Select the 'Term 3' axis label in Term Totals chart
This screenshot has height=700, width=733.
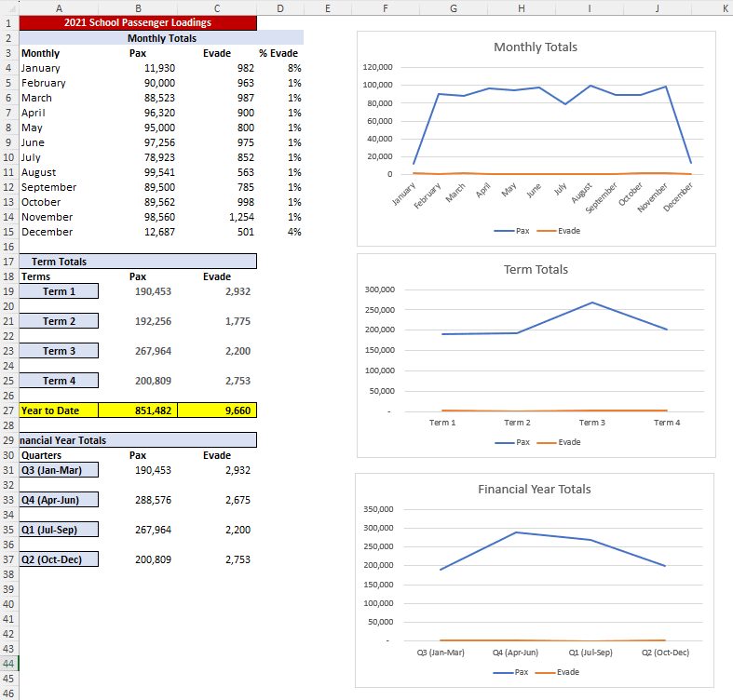[591, 423]
